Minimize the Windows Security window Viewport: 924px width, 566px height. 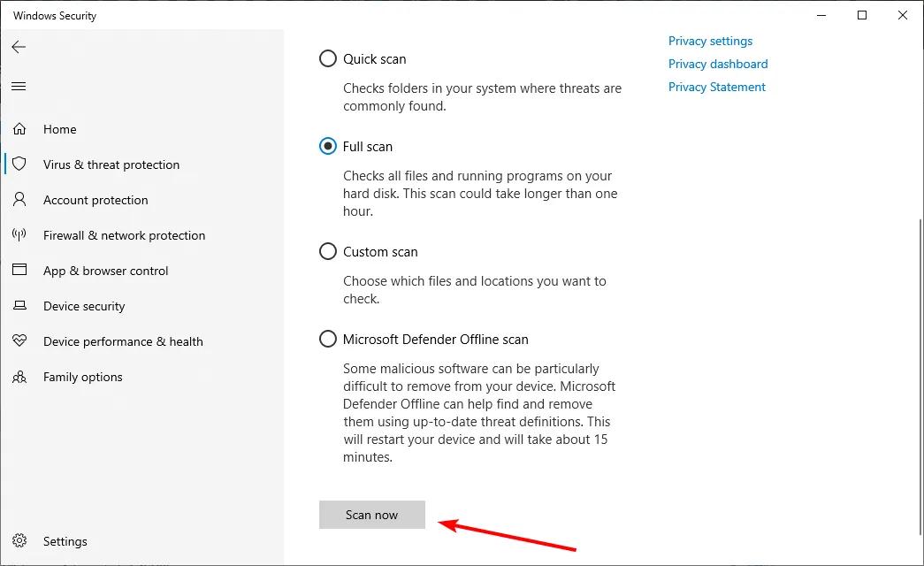821,15
